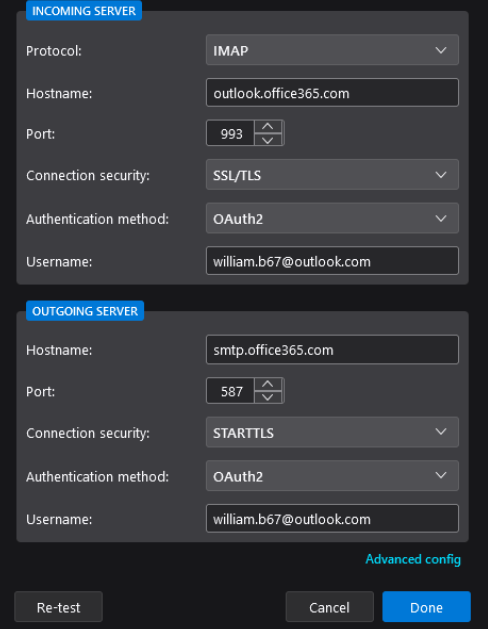Open incoming Connection security SSL/TLS dropdown

(x=332, y=175)
